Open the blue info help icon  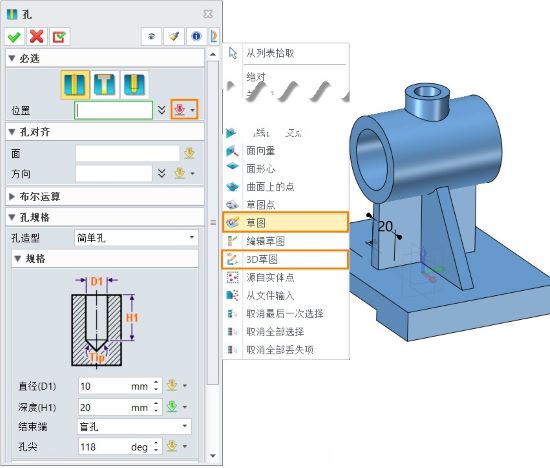tap(196, 36)
